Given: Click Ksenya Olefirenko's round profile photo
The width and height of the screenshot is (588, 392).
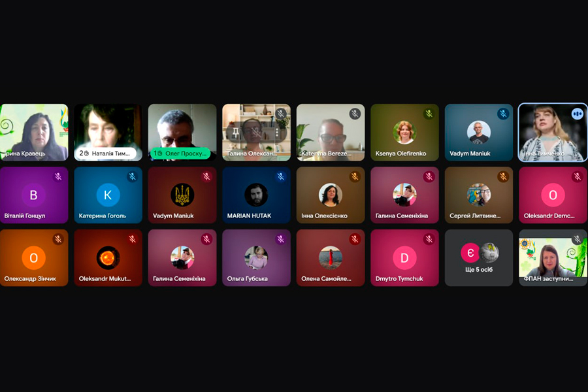Looking at the screenshot, I should click(x=404, y=133).
